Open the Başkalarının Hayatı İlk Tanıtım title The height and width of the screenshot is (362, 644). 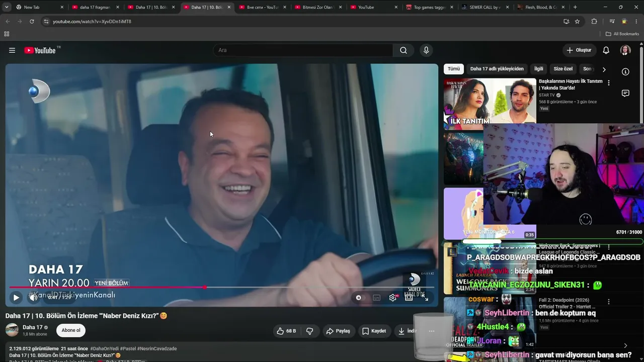571,84
